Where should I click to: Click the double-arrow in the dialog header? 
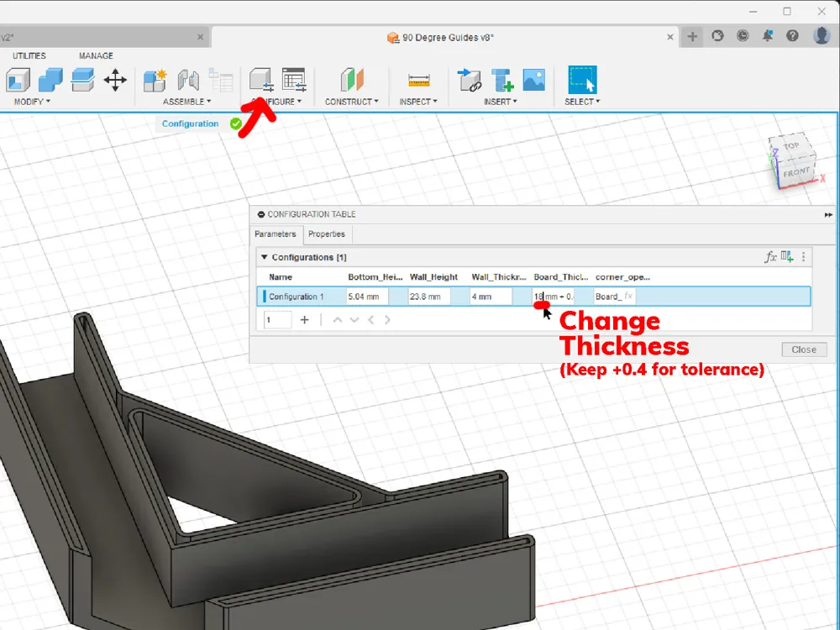tap(828, 215)
